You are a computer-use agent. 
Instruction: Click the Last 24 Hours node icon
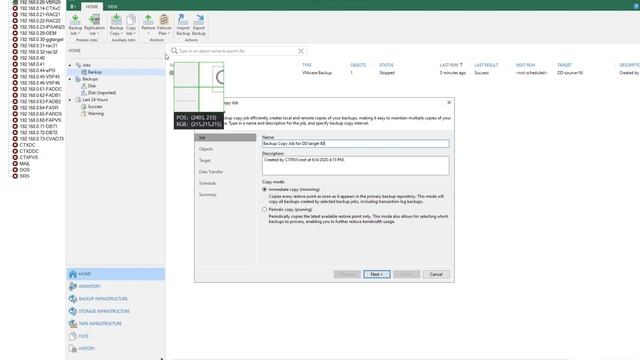point(78,100)
